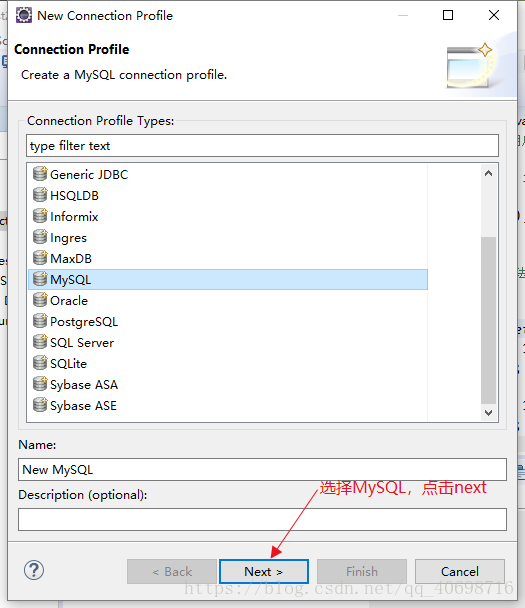Viewport: 525px width, 608px height.
Task: Click the list scrollbar up arrow
Action: coord(489,173)
